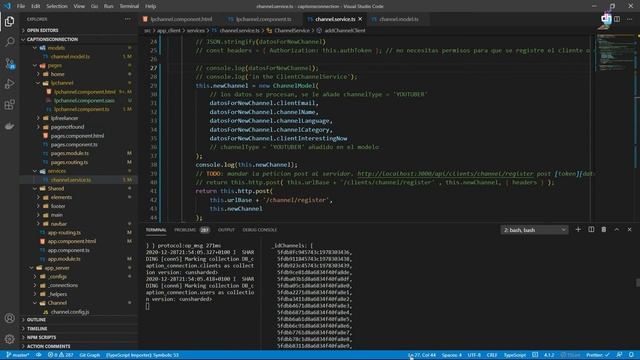The width and height of the screenshot is (640, 360).
Task: Open the Help menu
Action: click(150, 6)
